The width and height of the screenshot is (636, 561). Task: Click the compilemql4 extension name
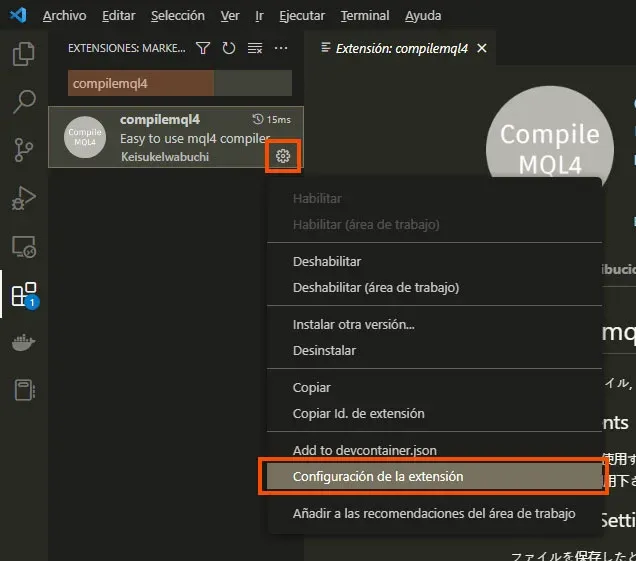tap(160, 119)
